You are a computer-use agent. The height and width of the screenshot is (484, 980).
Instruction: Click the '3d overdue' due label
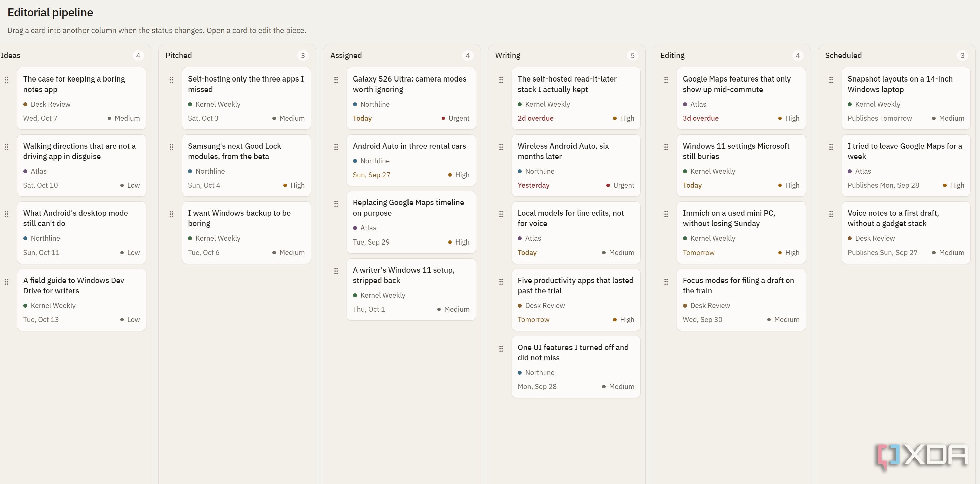coord(700,118)
